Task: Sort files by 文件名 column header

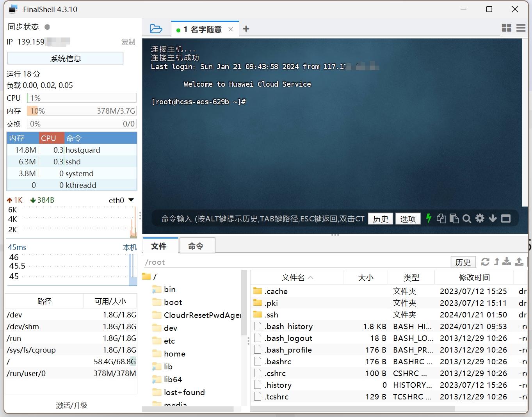Action: (x=297, y=278)
